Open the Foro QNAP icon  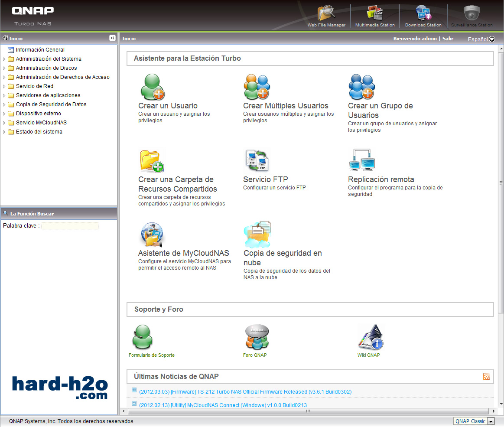tap(257, 337)
